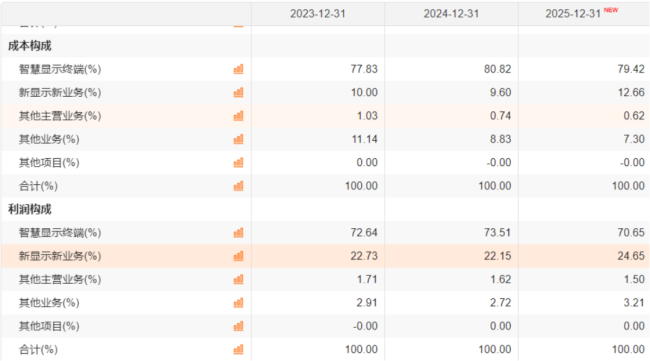
Task: Select 其他项目(%) label under 利润构成
Action: click(49, 326)
